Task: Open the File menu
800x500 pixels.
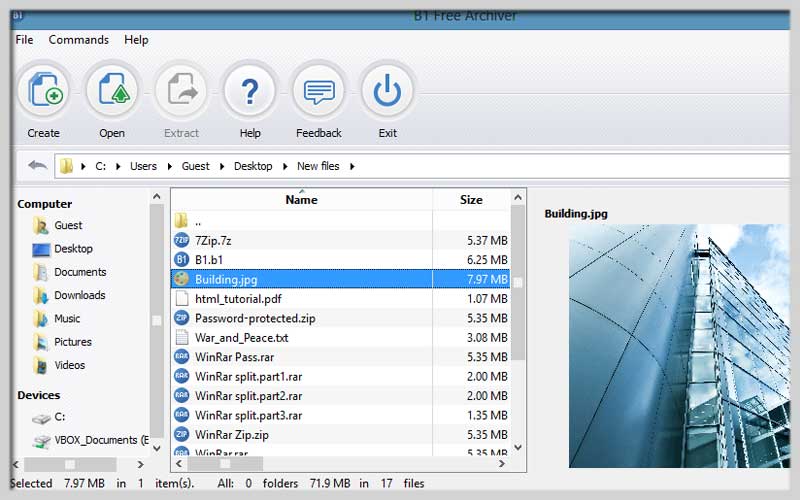Action: click(x=24, y=40)
